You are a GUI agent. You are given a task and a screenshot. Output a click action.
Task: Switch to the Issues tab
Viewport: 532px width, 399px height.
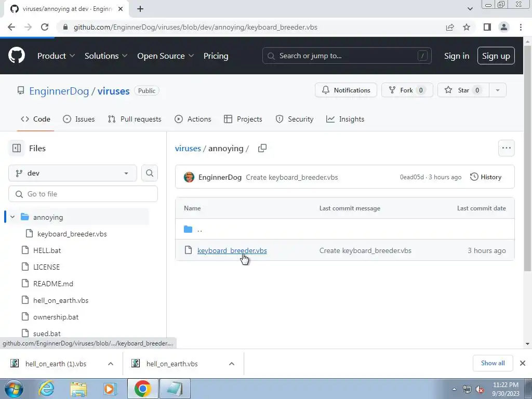79,119
